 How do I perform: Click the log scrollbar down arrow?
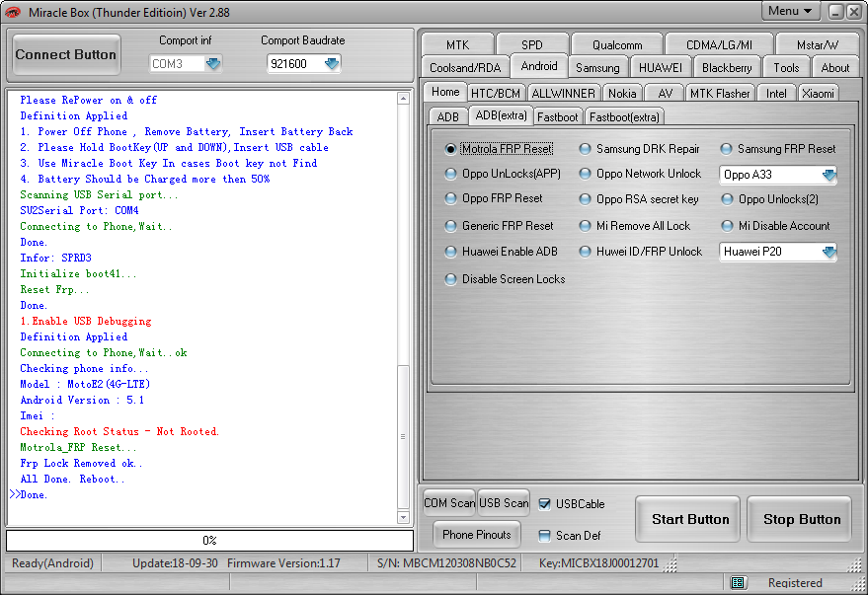[x=403, y=518]
